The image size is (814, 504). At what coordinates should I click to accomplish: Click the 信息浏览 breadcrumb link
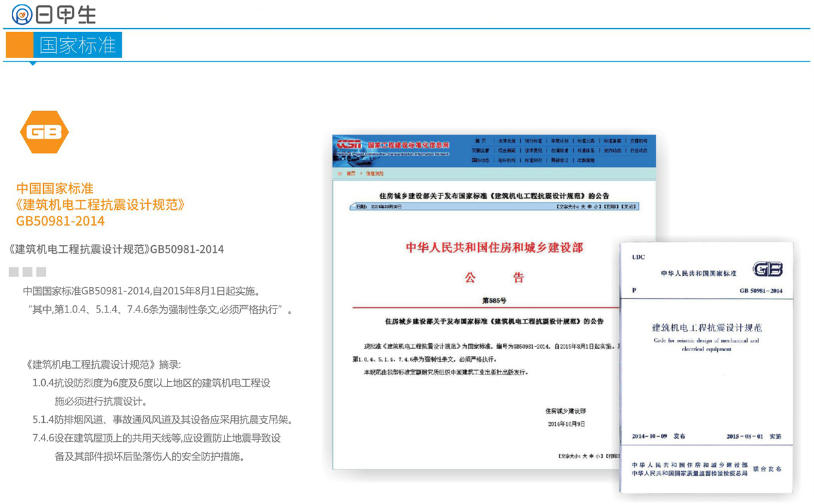tap(375, 174)
